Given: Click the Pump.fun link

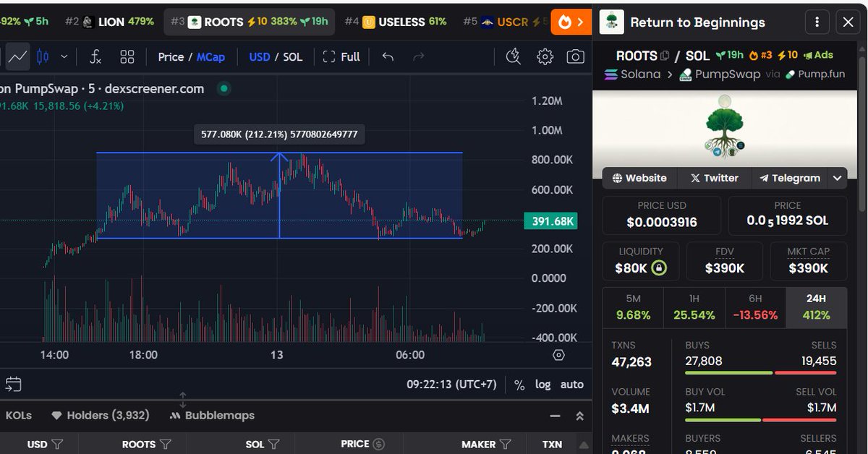Looking at the screenshot, I should pos(815,74).
